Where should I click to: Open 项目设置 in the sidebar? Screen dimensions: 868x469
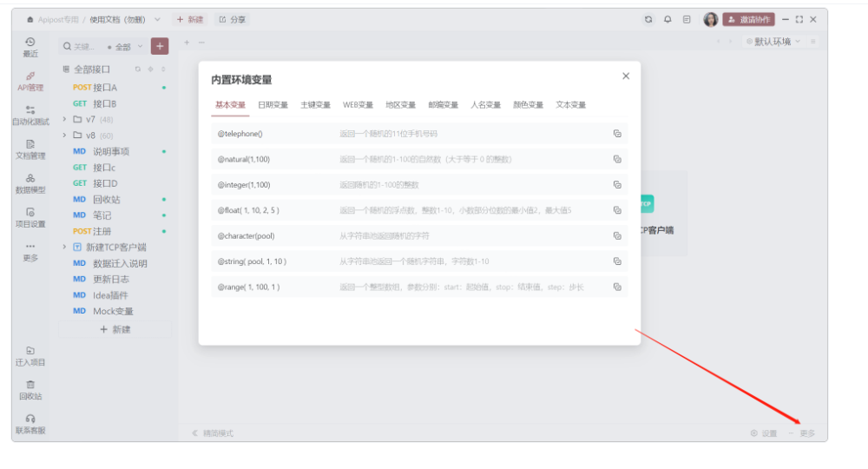30,218
